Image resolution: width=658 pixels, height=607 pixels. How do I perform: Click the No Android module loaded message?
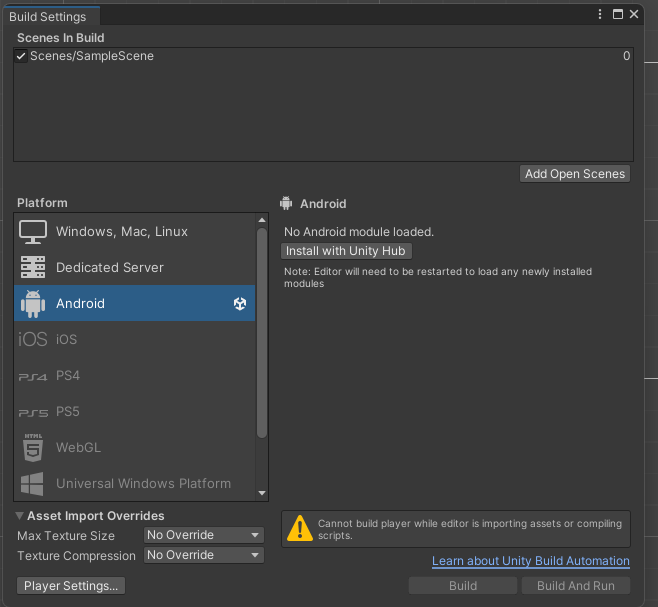tap(359, 232)
